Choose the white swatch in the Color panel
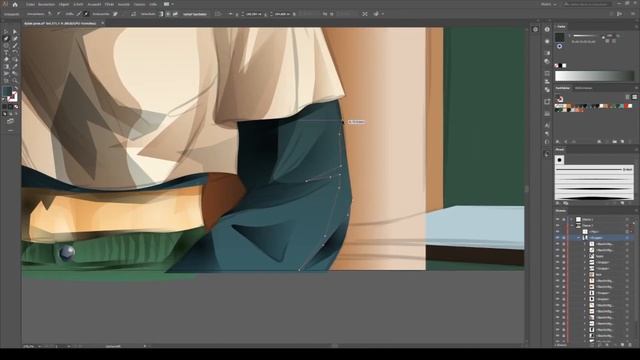This screenshot has width=640, height=360. point(564,65)
